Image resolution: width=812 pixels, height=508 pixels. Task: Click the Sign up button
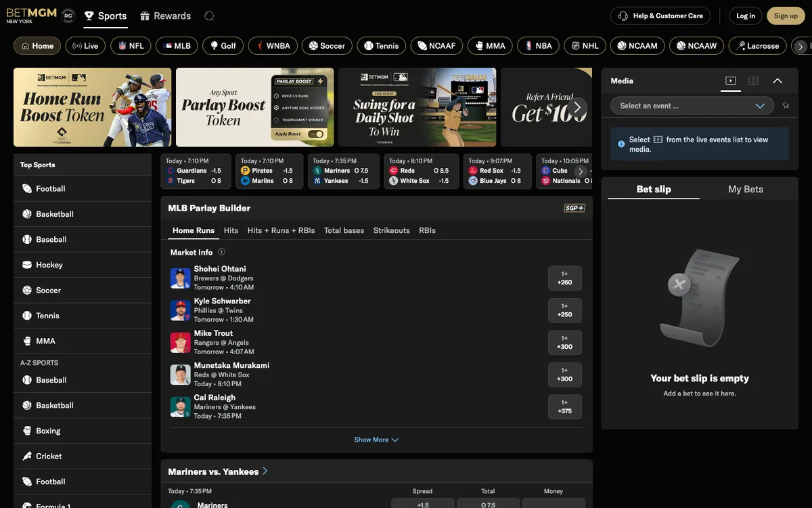click(786, 16)
